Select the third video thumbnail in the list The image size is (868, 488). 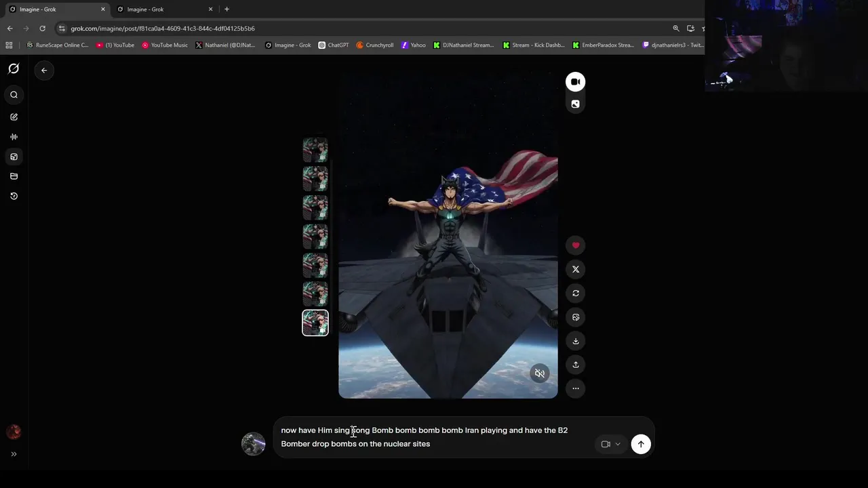pos(315,207)
